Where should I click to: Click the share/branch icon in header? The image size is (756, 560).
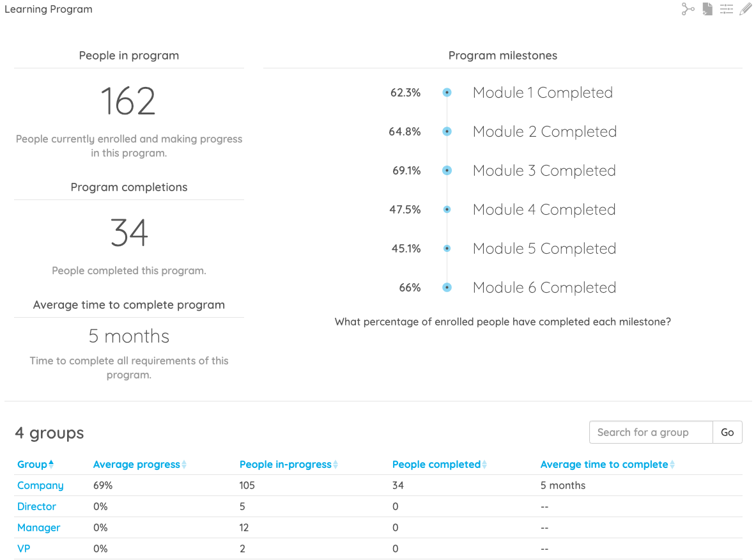[688, 9]
